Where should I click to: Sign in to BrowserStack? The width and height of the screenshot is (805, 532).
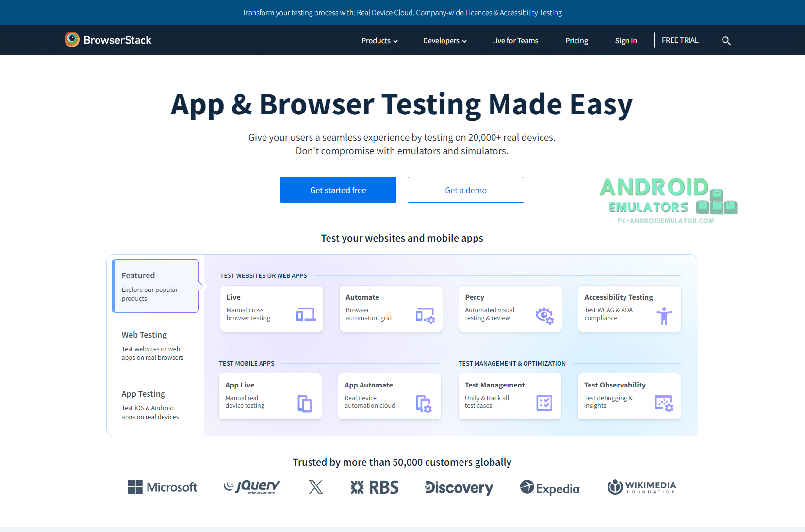tap(625, 41)
